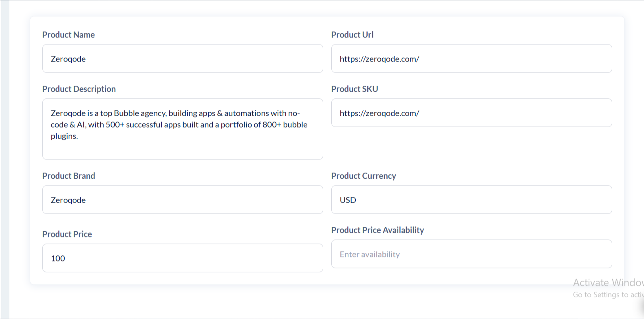
Task: Click the "Product Price Availability" label
Action: pyautogui.click(x=377, y=230)
